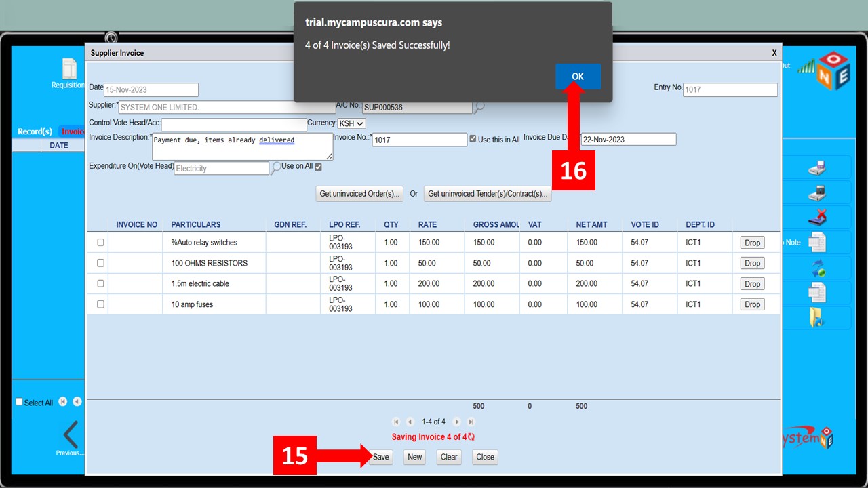The width and height of the screenshot is (868, 488).
Task: Open the Requisition document icon
Action: [x=68, y=70]
